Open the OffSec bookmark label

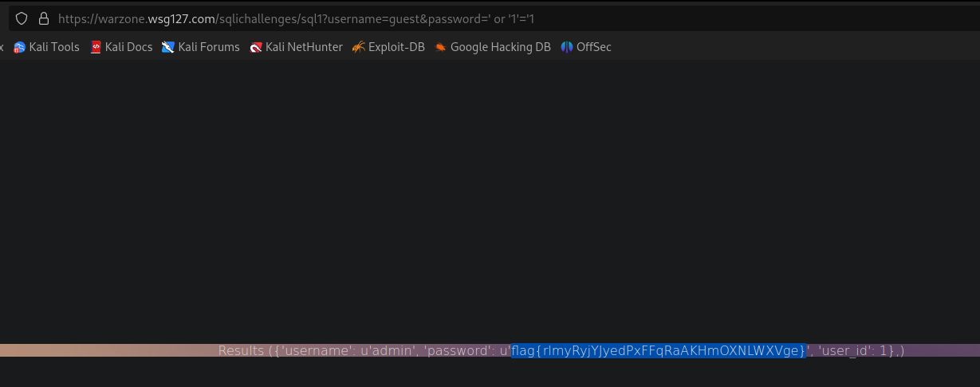594,47
